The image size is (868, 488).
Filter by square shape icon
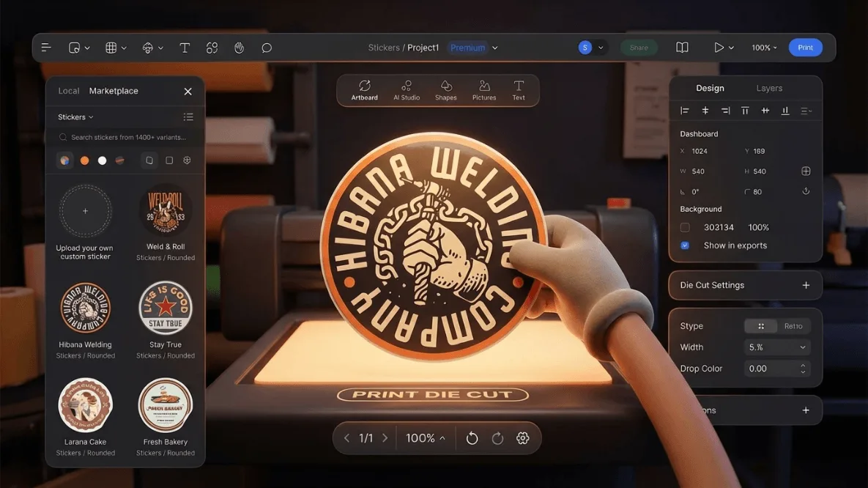(x=169, y=160)
